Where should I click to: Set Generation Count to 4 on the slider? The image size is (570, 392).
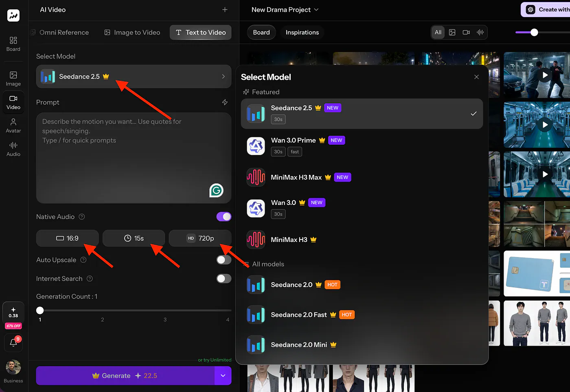(x=228, y=310)
